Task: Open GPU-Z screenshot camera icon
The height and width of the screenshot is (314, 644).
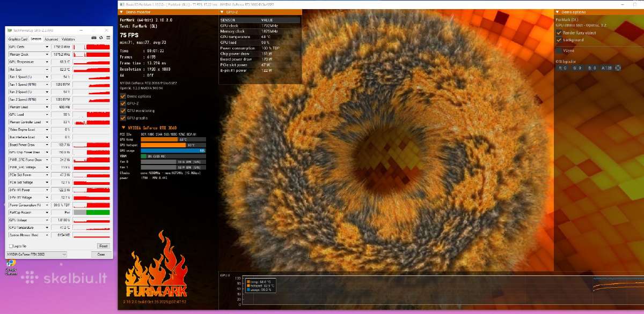Action: (94, 38)
